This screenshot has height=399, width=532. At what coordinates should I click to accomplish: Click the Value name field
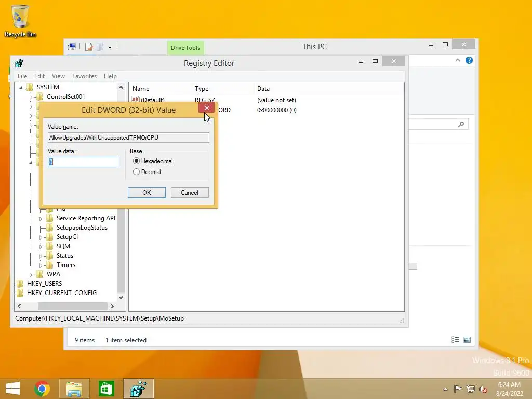coord(128,137)
